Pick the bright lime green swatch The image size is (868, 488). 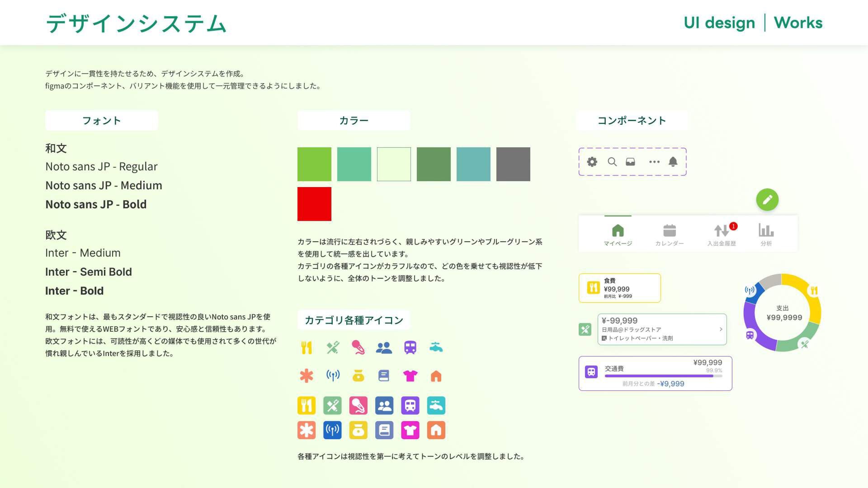coord(314,164)
